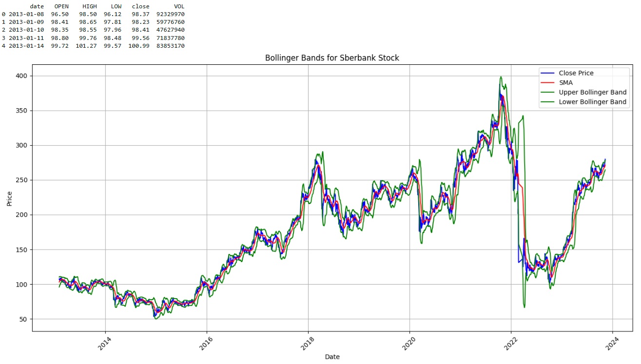Click the date cell 2013-01-14

tap(26, 46)
